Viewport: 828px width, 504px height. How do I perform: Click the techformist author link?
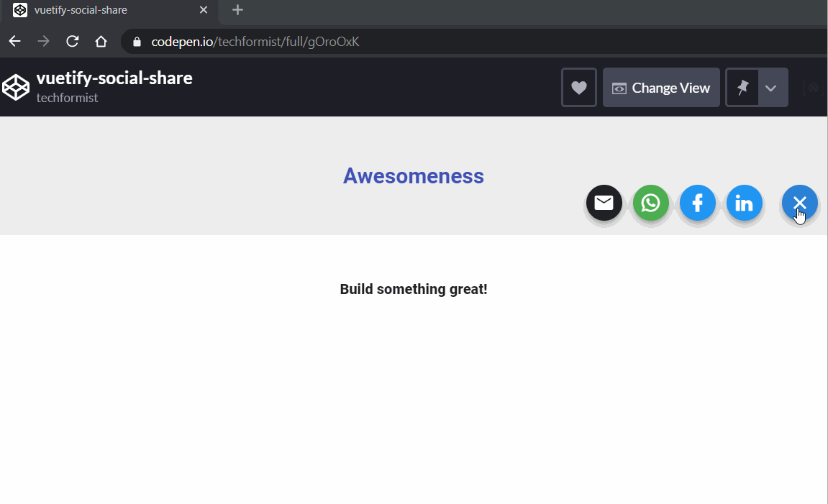tap(67, 98)
